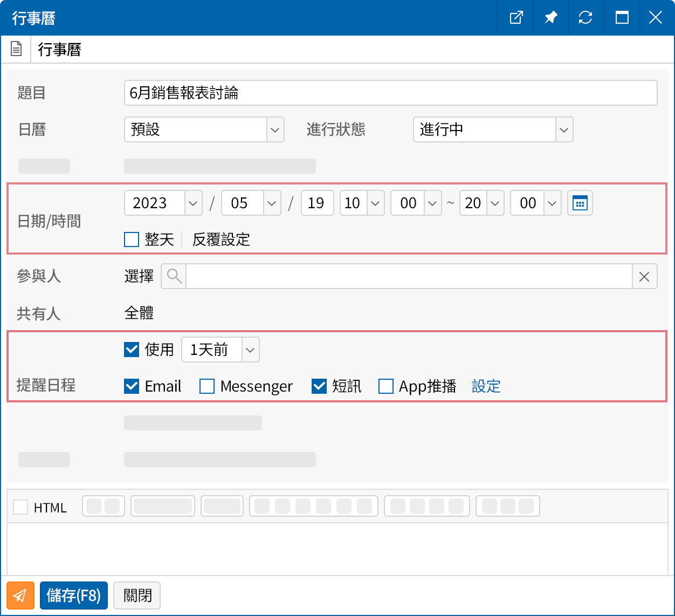Open the 1天前 reminder time dropdown
This screenshot has height=616, width=675.
pos(220,350)
